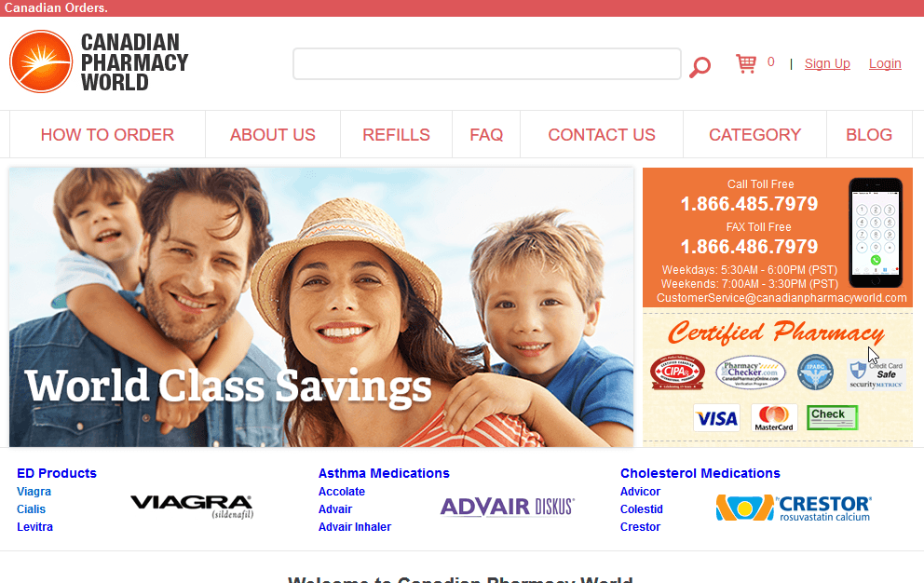Screen dimensions: 924x583
Task: Click the Sign Up link
Action: pos(827,63)
